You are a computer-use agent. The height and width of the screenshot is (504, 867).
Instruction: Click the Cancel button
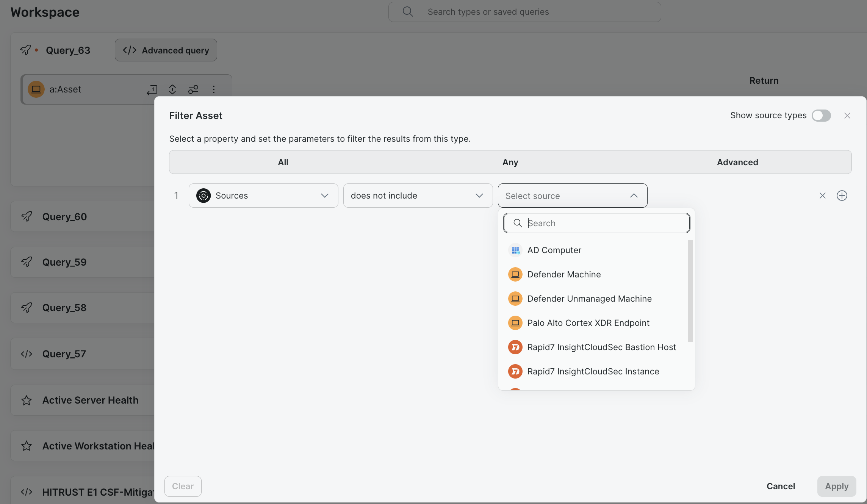click(x=781, y=486)
